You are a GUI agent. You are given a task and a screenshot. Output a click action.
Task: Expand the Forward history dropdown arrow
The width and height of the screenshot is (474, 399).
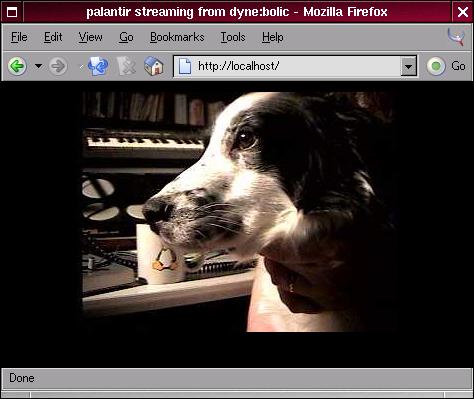click(80, 66)
